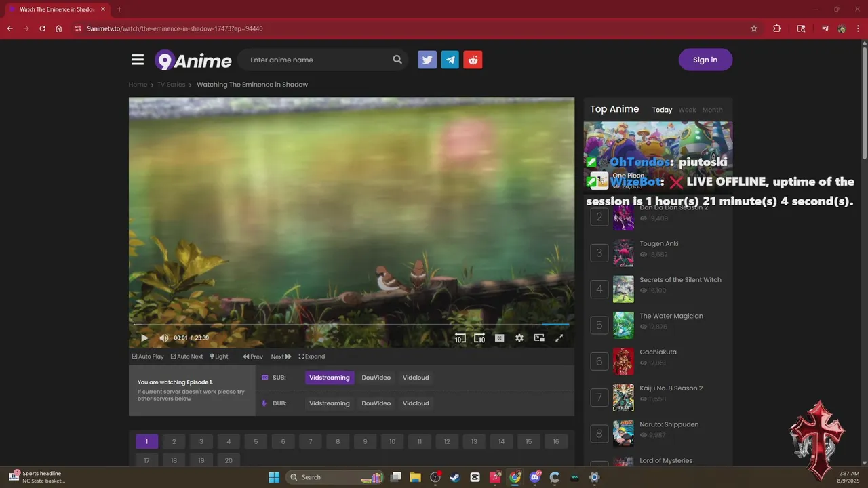Open The Water Magician entry
868x488 pixels.
point(671,316)
